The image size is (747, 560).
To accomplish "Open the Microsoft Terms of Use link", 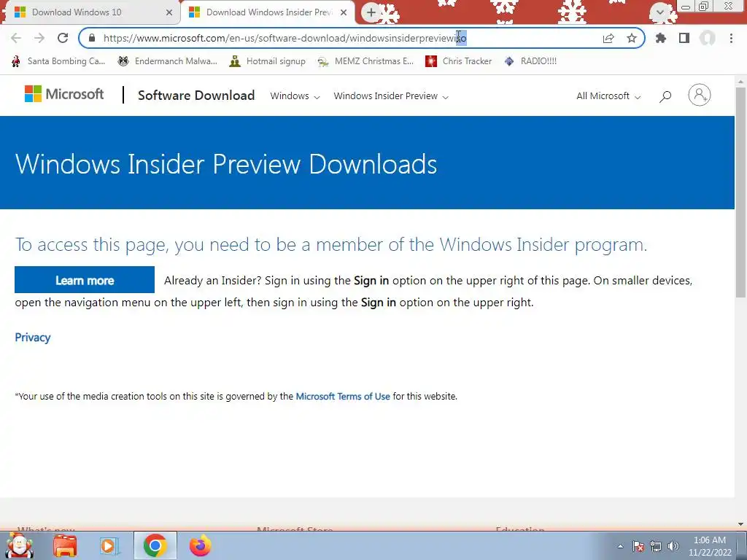I will tap(343, 396).
